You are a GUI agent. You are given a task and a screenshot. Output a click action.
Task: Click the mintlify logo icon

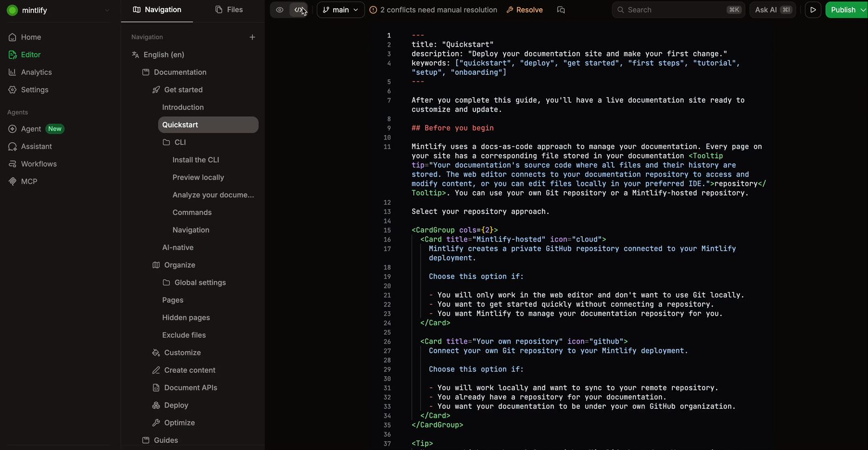pyautogui.click(x=12, y=10)
